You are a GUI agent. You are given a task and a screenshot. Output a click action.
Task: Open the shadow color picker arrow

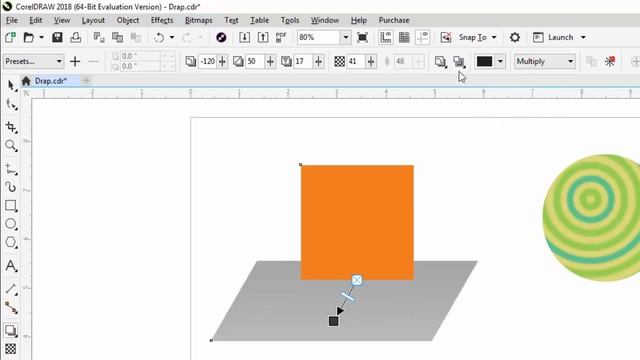(x=500, y=61)
